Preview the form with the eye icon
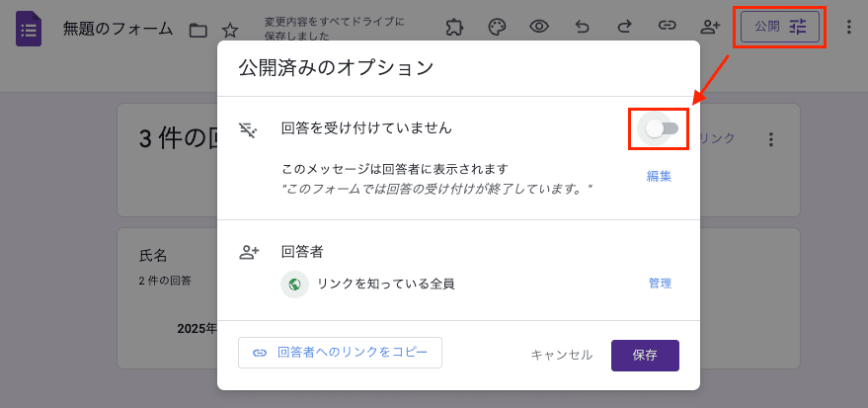868x408 pixels. tap(539, 27)
